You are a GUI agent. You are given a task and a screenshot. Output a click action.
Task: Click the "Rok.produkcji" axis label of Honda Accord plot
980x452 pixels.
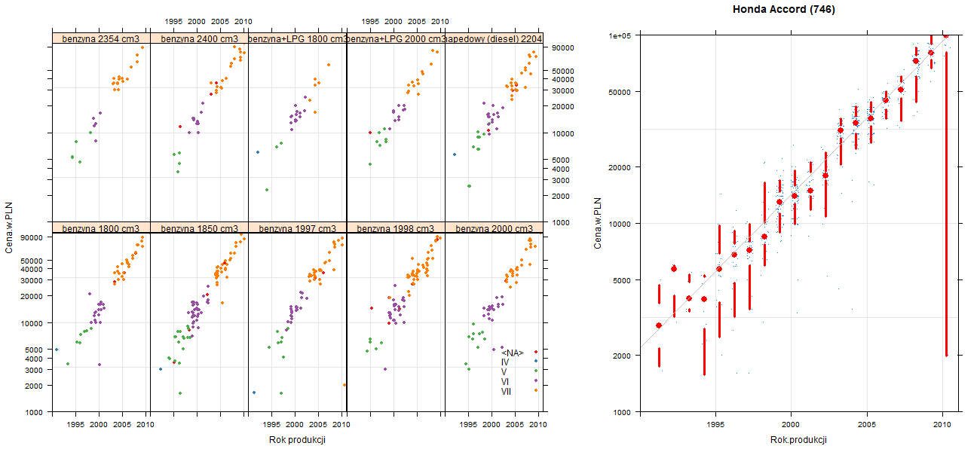pos(799,440)
